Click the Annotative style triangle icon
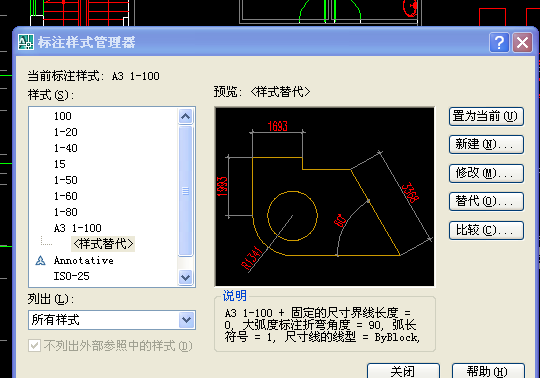Image resolution: width=540 pixels, height=378 pixels. [40, 260]
